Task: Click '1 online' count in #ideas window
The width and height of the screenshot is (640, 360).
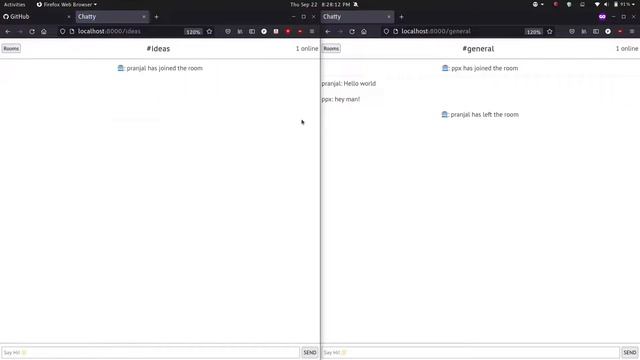Action: coord(307,49)
